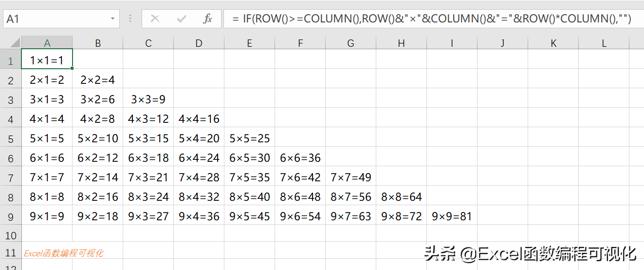Select column I header

(x=452, y=43)
